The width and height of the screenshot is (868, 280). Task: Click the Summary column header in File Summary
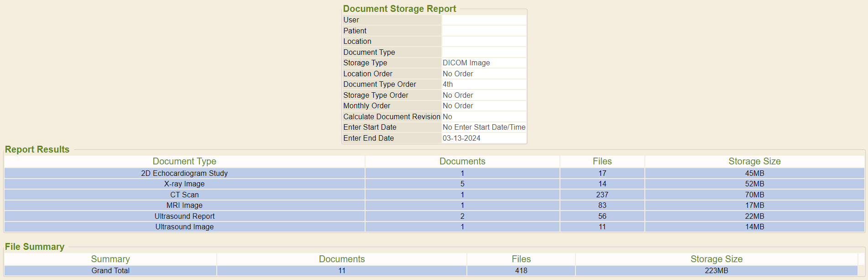tap(110, 259)
